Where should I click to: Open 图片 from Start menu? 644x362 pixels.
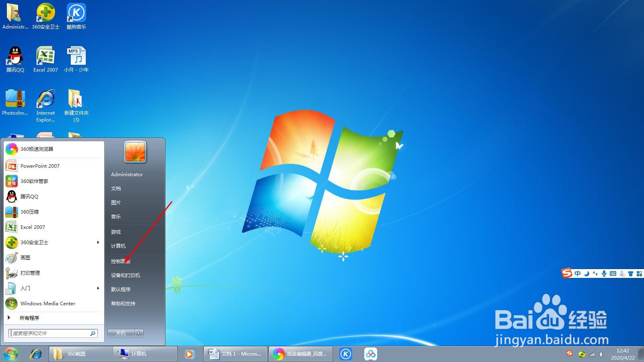tap(116, 202)
